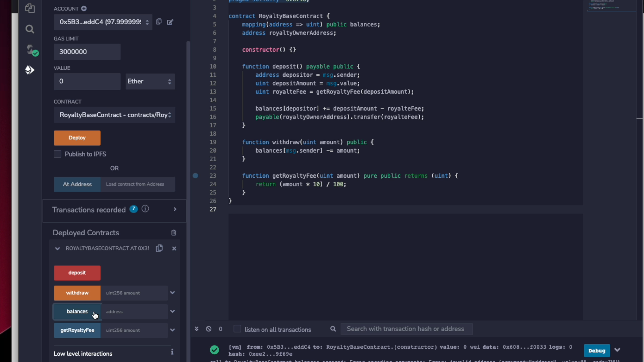The width and height of the screenshot is (644, 362).
Task: Edit the account with pencil icon
Action: point(170,22)
